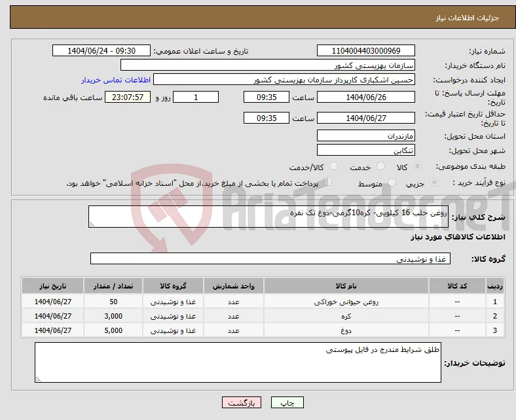Open buyer contact info link
Screen dimensions: 516x420
116,80
